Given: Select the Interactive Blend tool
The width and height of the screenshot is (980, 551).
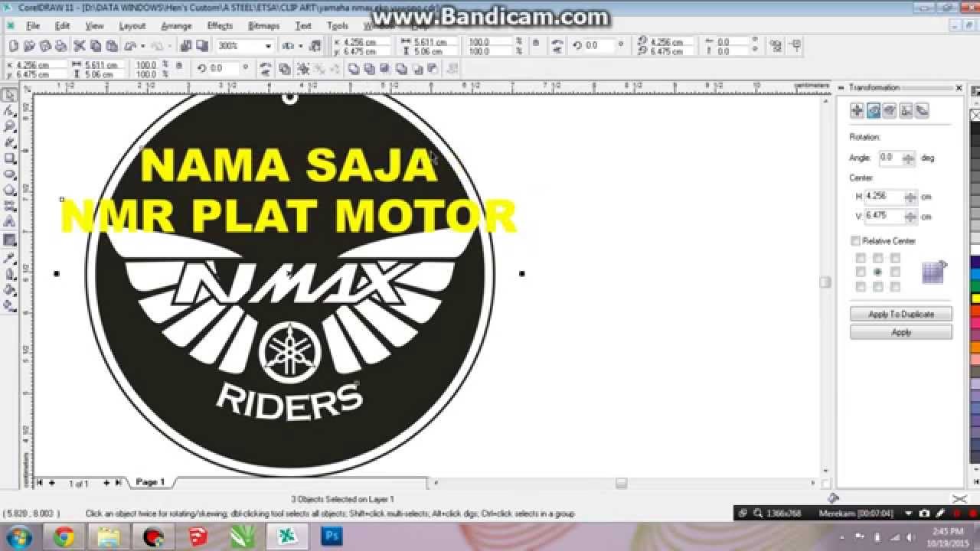Looking at the screenshot, I should pos(9,240).
